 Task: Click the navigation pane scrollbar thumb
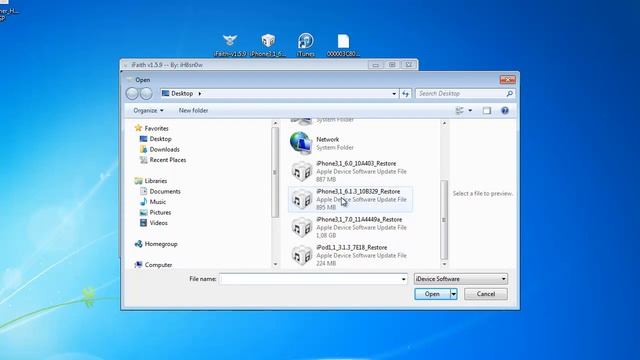(x=275, y=172)
